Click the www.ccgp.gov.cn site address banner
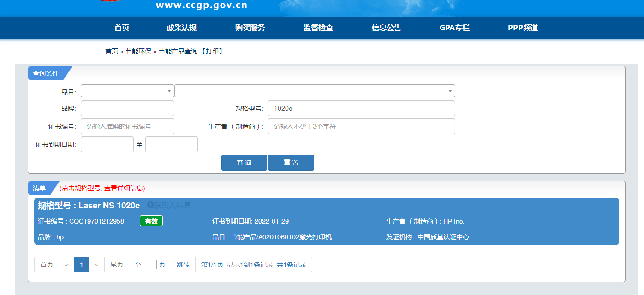 point(202,6)
